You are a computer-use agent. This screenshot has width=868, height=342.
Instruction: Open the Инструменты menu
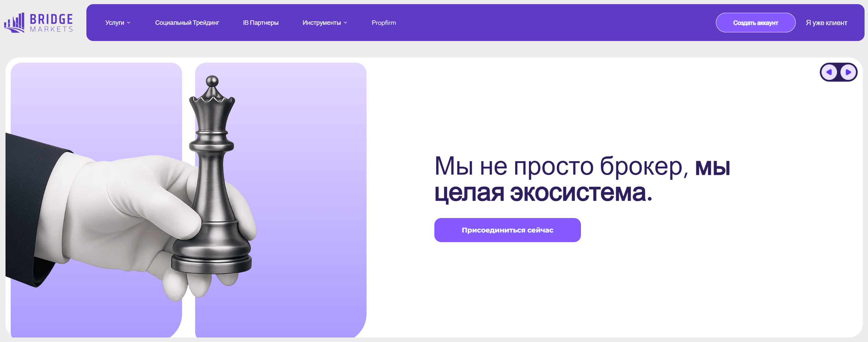click(x=321, y=23)
